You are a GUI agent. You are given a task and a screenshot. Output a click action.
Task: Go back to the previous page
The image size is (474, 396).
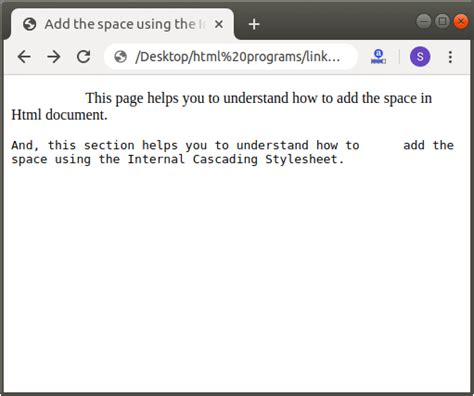24,57
